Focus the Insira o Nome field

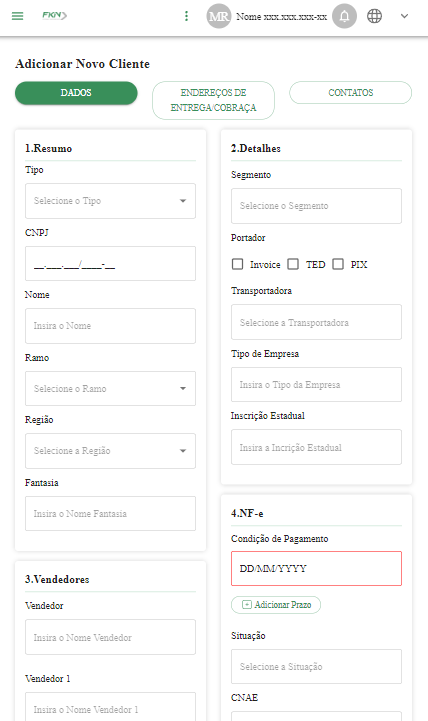(110, 326)
